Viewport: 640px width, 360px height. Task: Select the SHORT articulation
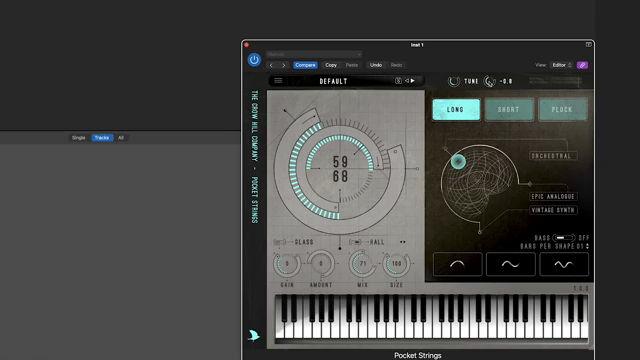[509, 109]
